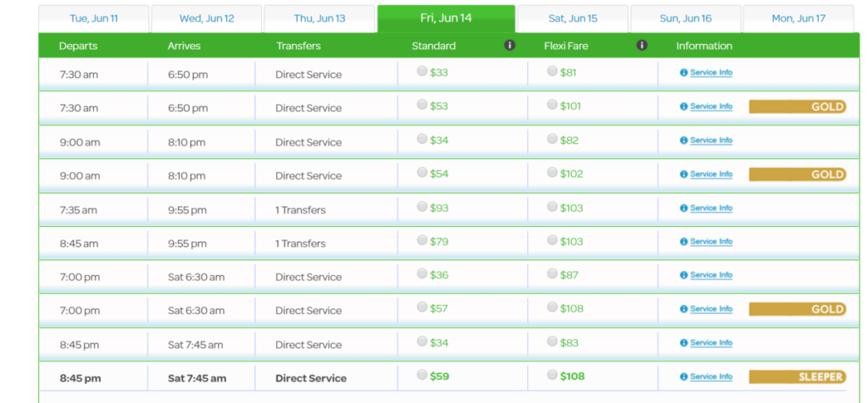Click info icon for 7:30 am $33 service
This screenshot has height=403, width=868.
(684, 73)
